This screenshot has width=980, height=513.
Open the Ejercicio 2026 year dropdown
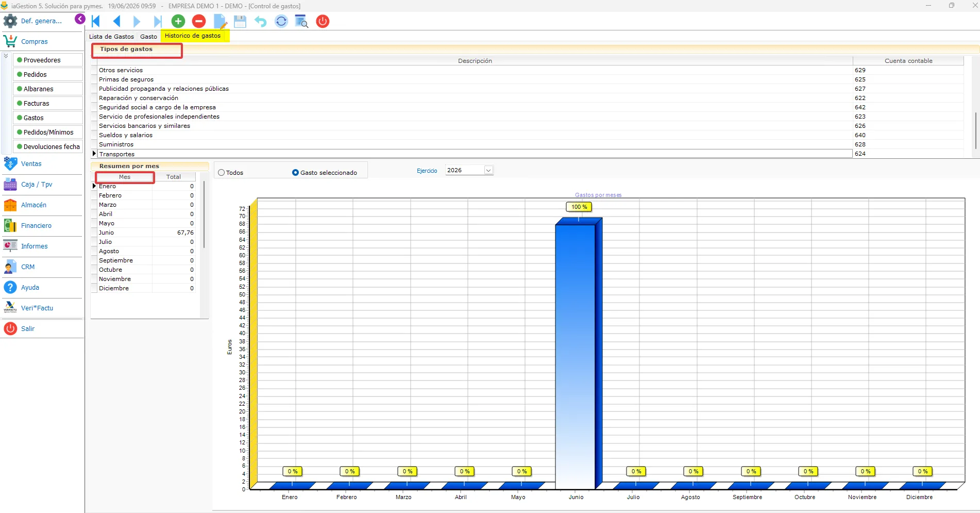tap(488, 170)
